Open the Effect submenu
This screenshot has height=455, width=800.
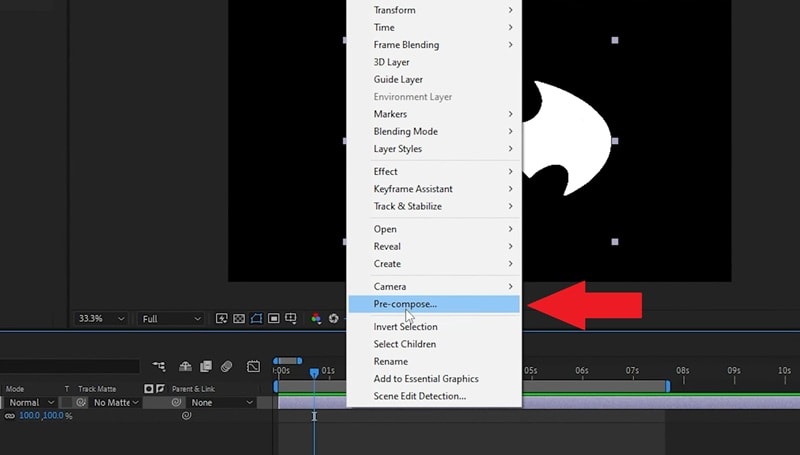pos(434,172)
